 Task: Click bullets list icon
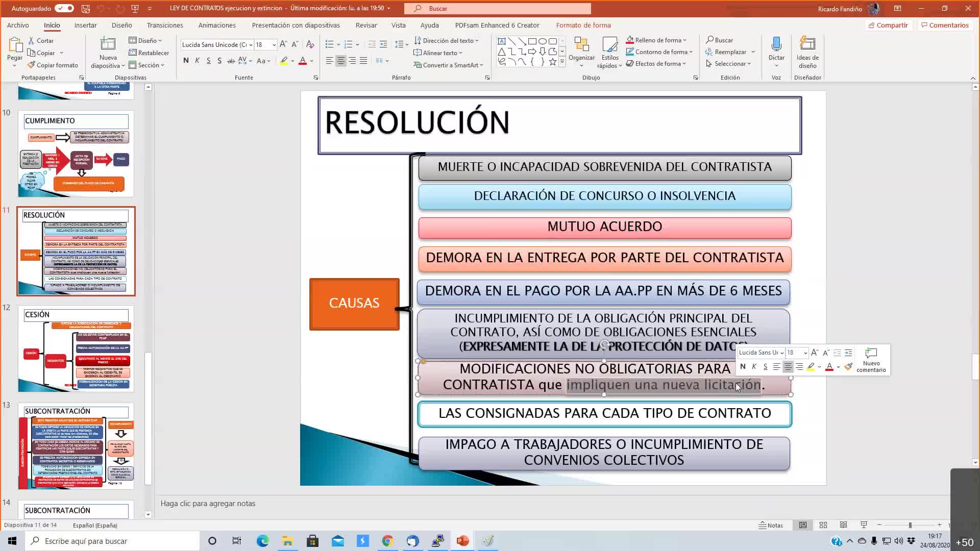pyautogui.click(x=330, y=44)
